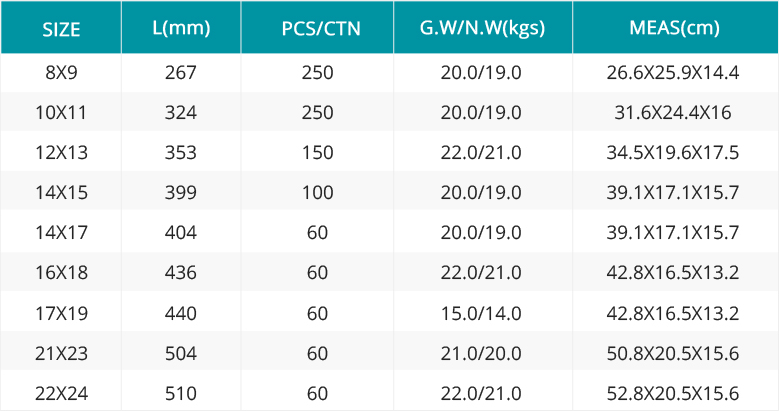Select the 10X11 size cell

coord(61,112)
